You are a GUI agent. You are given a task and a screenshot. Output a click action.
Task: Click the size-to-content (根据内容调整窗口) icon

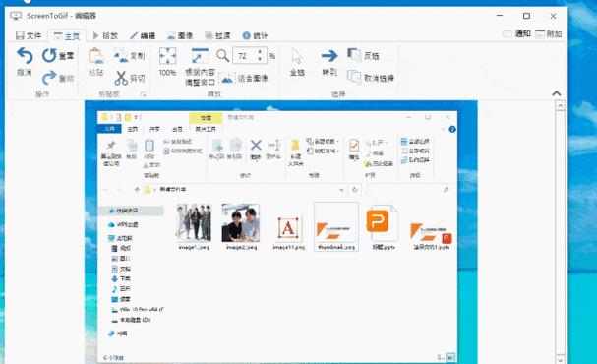(x=200, y=56)
